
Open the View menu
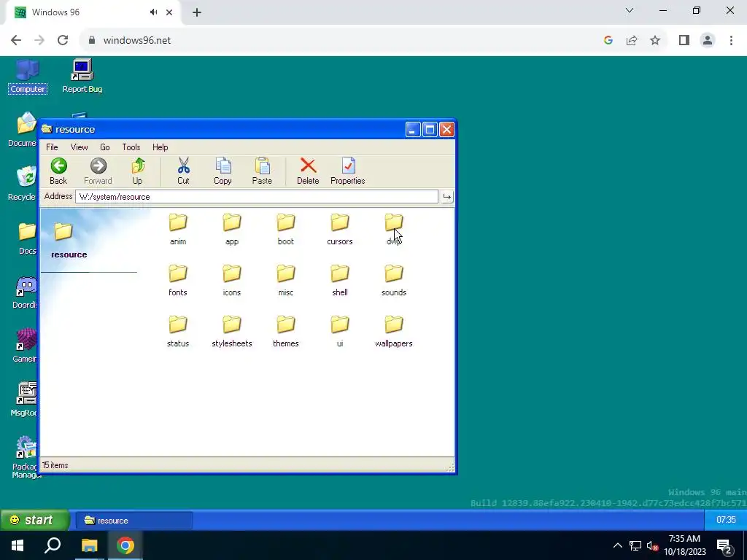point(79,147)
